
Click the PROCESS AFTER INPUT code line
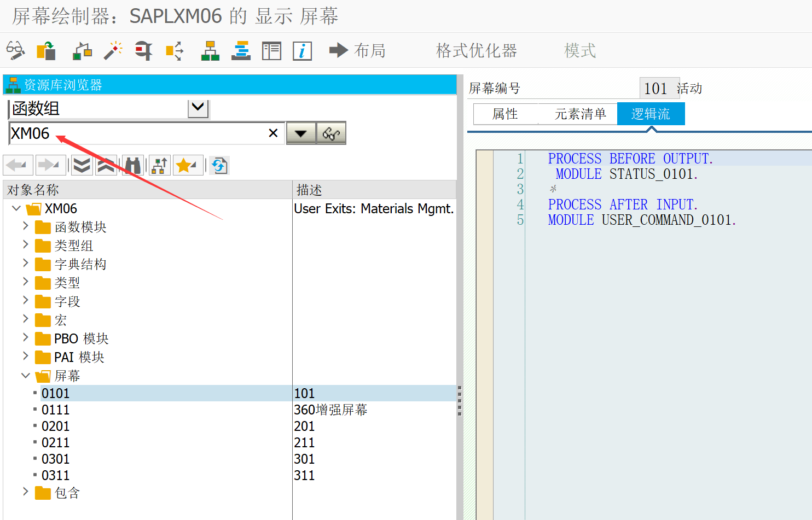pos(623,205)
